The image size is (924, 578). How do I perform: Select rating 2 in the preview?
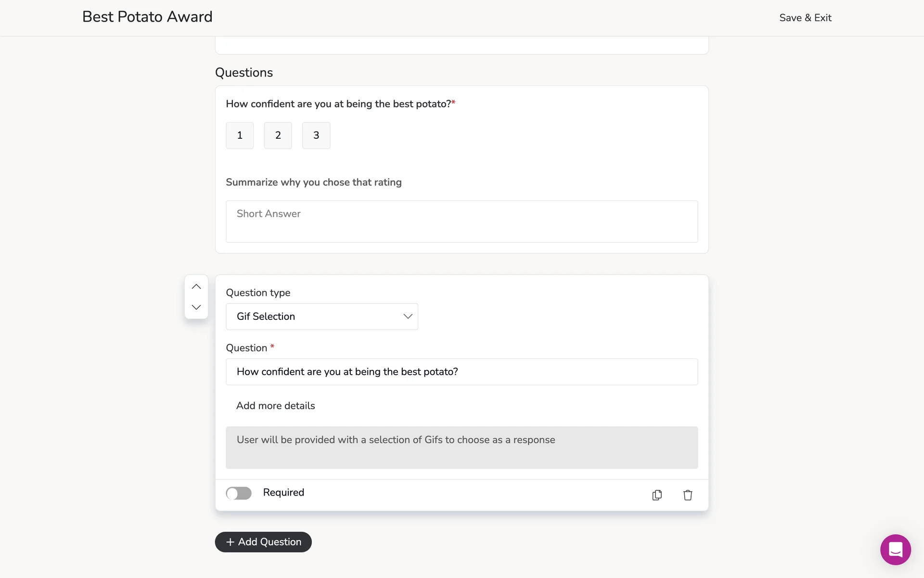278,135
